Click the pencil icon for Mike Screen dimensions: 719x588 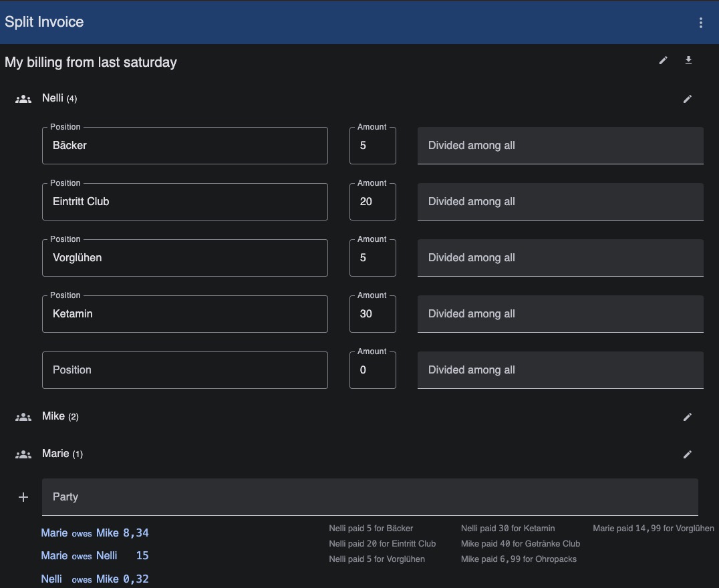pos(687,417)
